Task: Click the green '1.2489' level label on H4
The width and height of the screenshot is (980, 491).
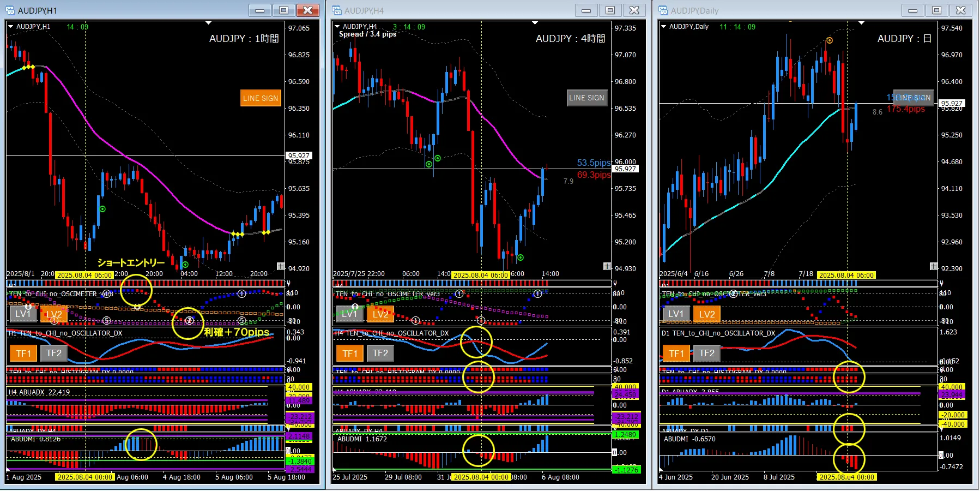Action: [625, 435]
